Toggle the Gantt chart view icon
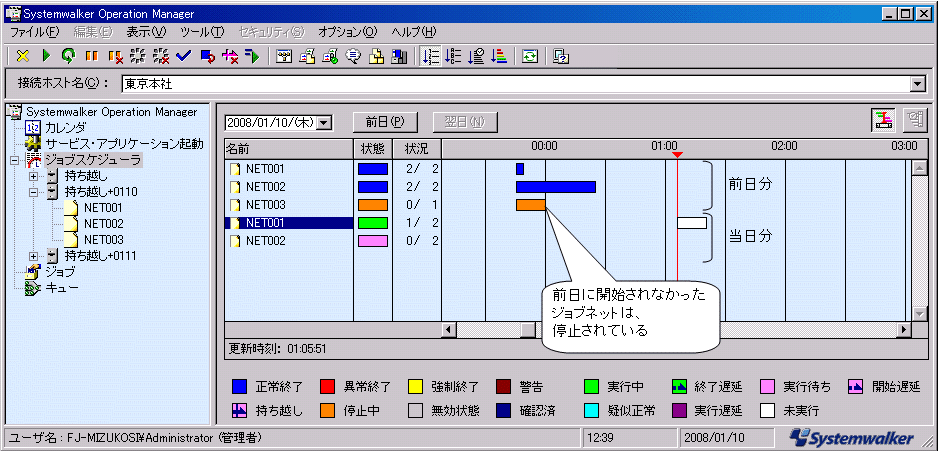938x451 pixels. click(x=883, y=120)
